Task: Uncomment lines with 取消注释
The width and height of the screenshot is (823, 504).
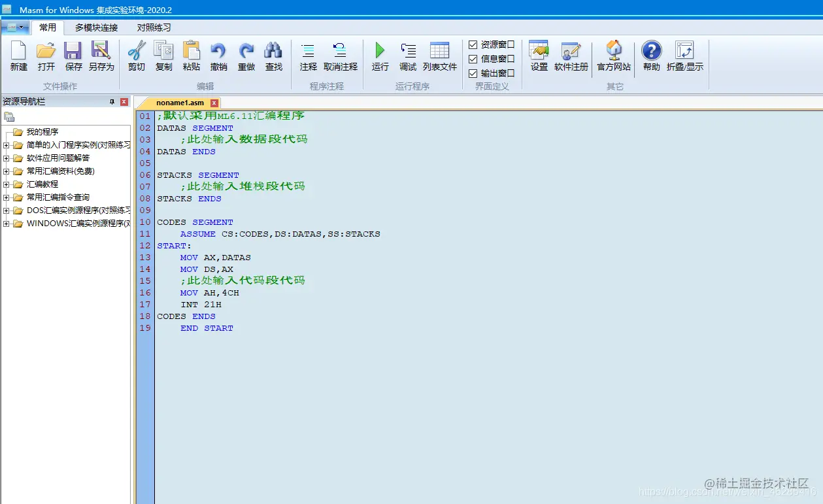Action: click(x=341, y=56)
